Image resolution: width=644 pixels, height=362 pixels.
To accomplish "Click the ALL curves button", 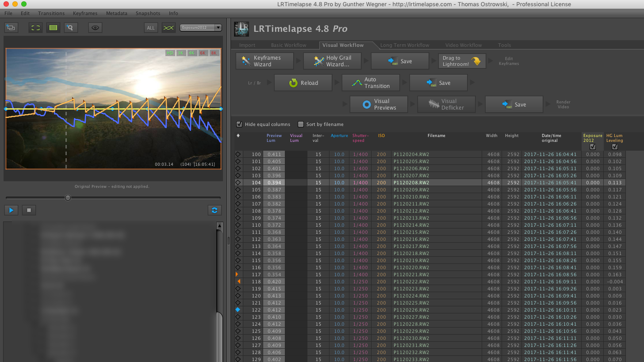I will [x=151, y=27].
